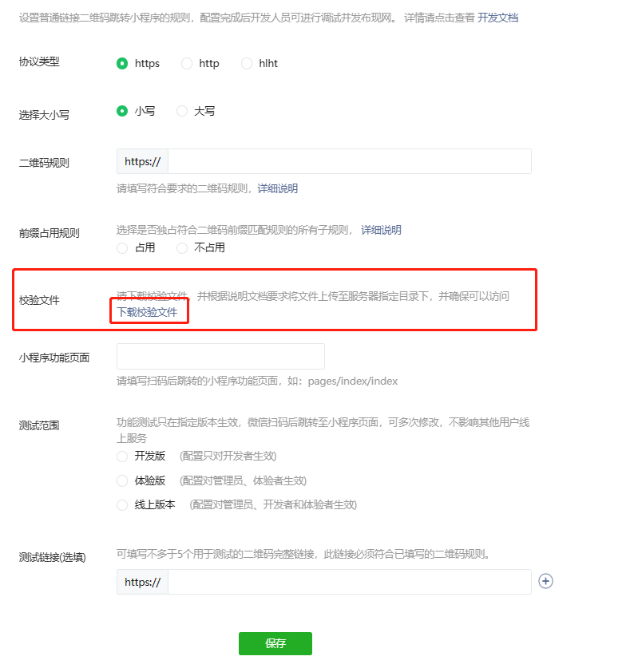The height and width of the screenshot is (672, 642).
Task: Click the green 保存 button
Action: pyautogui.click(x=275, y=643)
